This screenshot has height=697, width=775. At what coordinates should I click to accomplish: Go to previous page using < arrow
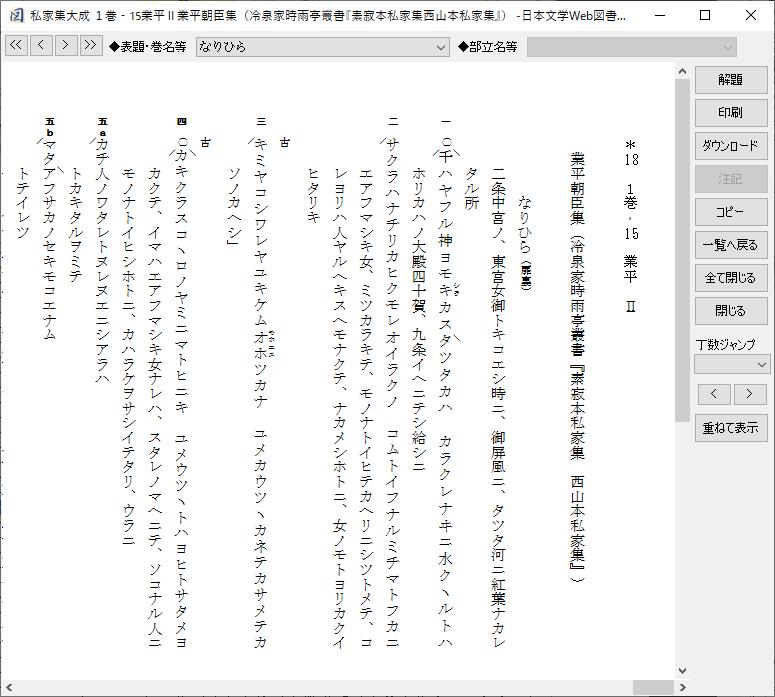[41, 45]
